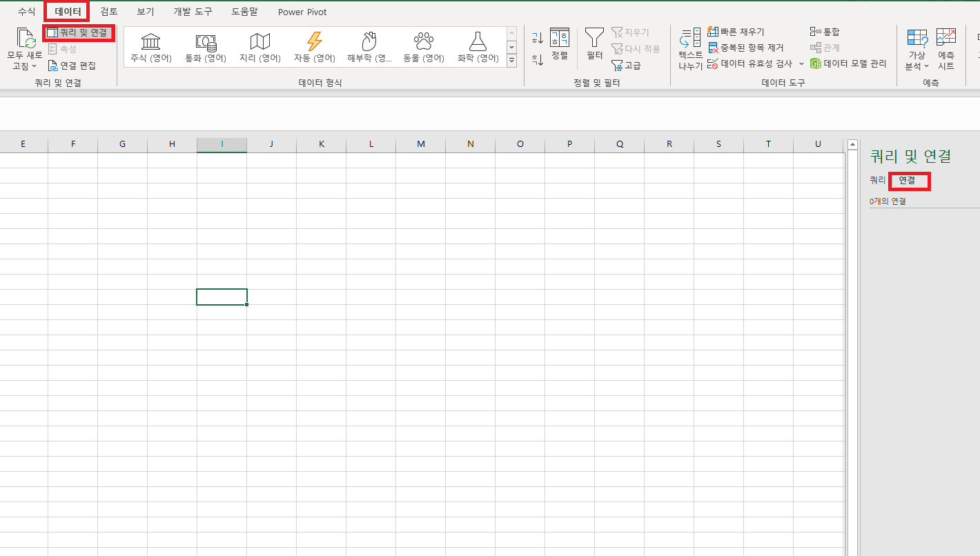Screen dimensions: 980x556
Task: Switch to the 연결 tab in the pane
Action: point(907,180)
